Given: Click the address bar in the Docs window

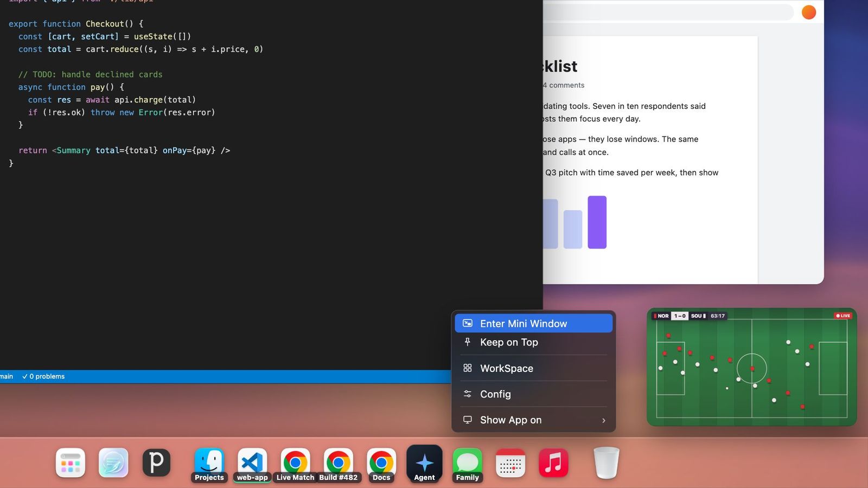Looking at the screenshot, I should coord(668,12).
